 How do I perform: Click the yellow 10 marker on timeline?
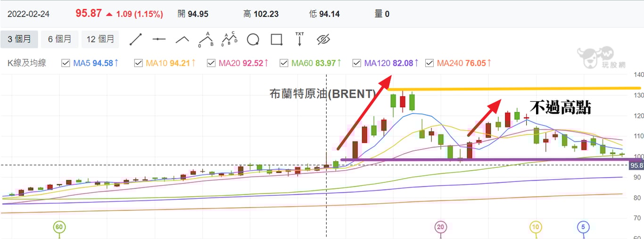point(536,227)
